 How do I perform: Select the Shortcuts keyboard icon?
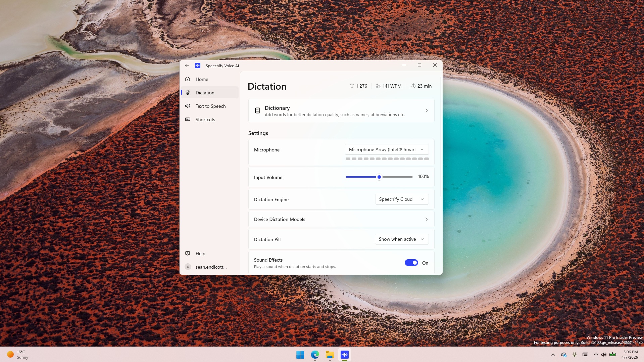(188, 119)
